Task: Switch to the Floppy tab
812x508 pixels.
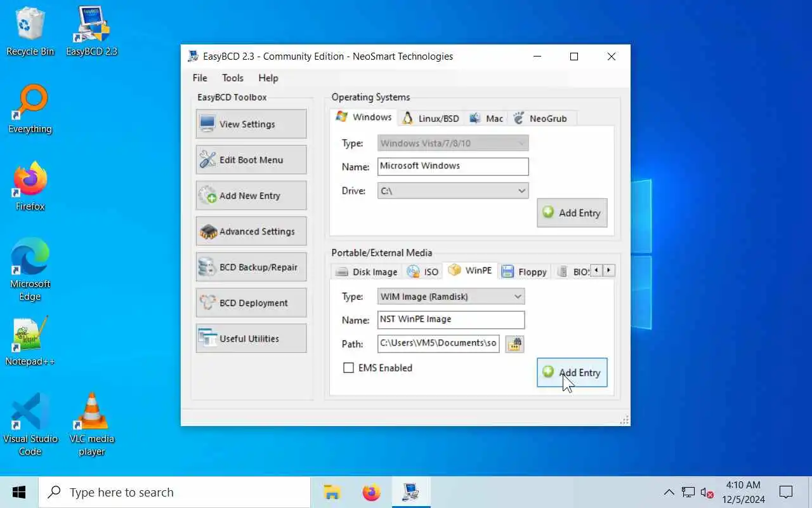Action: point(524,272)
